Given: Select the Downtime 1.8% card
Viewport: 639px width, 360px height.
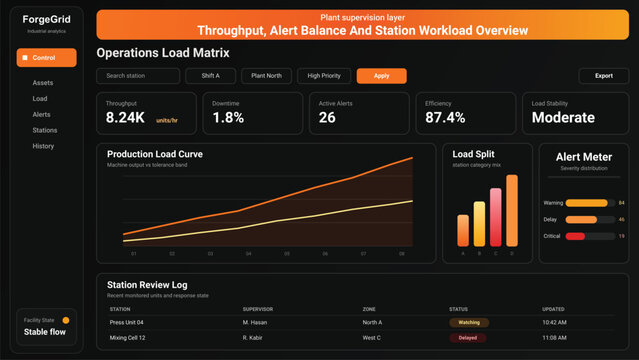Looking at the screenshot, I should click(253, 113).
